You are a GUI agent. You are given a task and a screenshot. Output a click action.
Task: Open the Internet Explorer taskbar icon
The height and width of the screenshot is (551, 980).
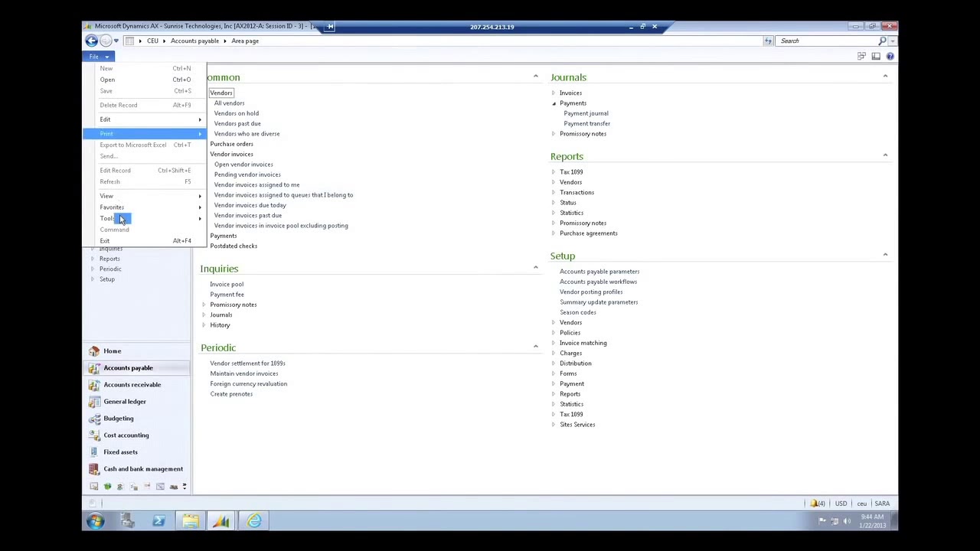[253, 521]
